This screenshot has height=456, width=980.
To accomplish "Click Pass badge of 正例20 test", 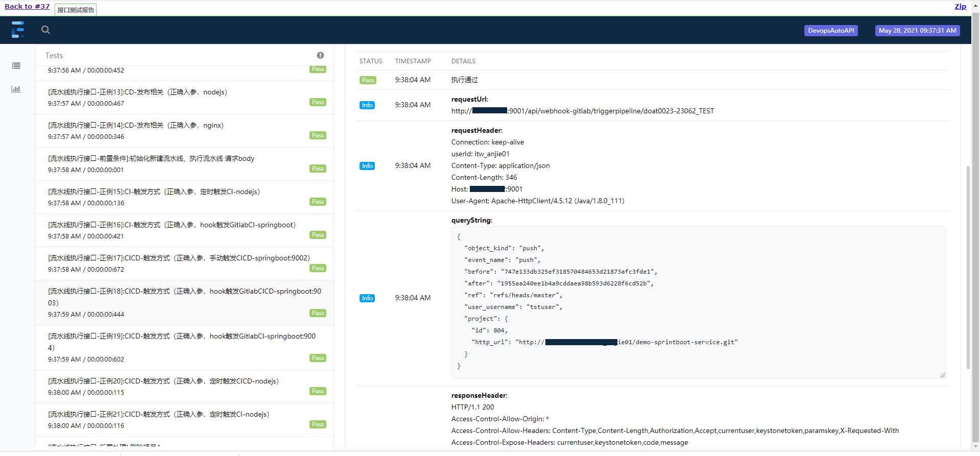I will [x=318, y=391].
